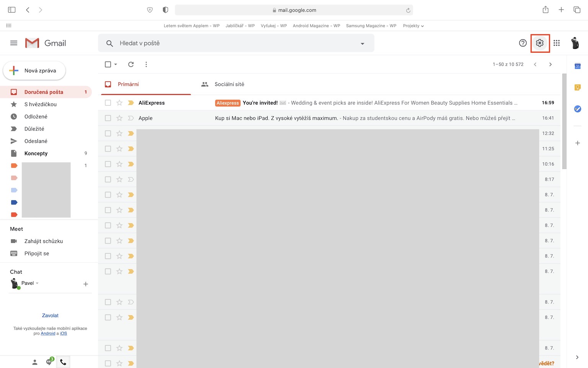Open the Samsung Magazine - WP bookmark
Viewport: 588px width, 368px height.
point(371,26)
